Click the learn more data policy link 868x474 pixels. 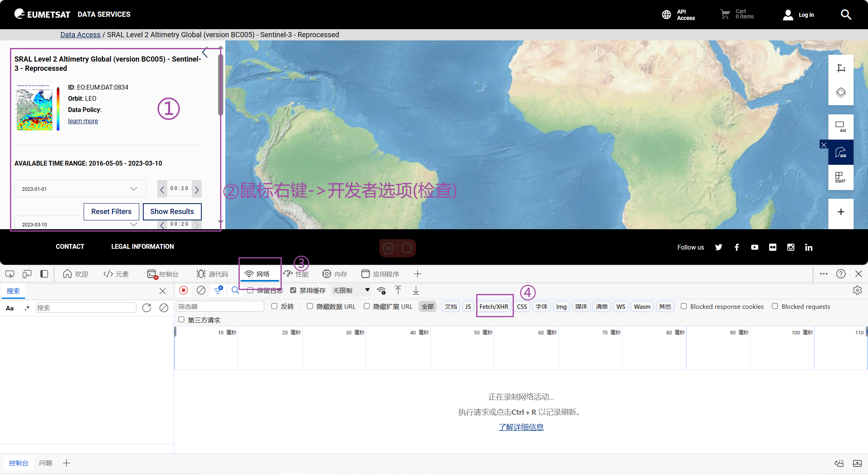point(83,121)
